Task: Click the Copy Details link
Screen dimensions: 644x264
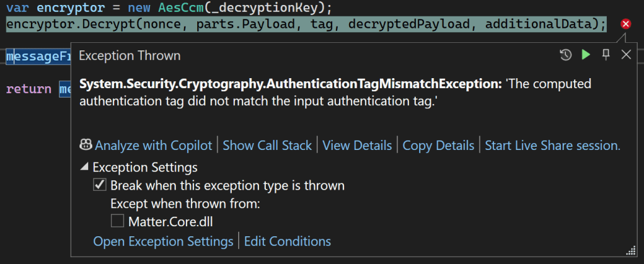Action: click(x=438, y=146)
